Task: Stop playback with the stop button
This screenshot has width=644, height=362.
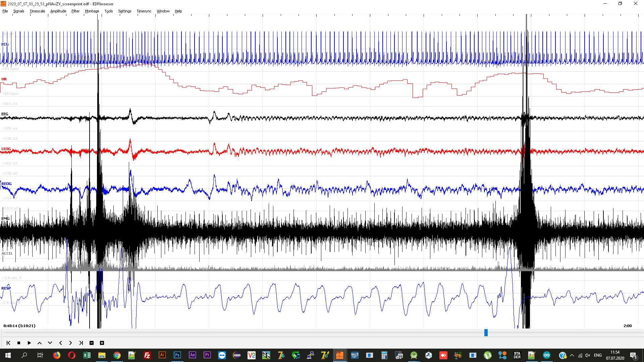Action: click(19, 343)
